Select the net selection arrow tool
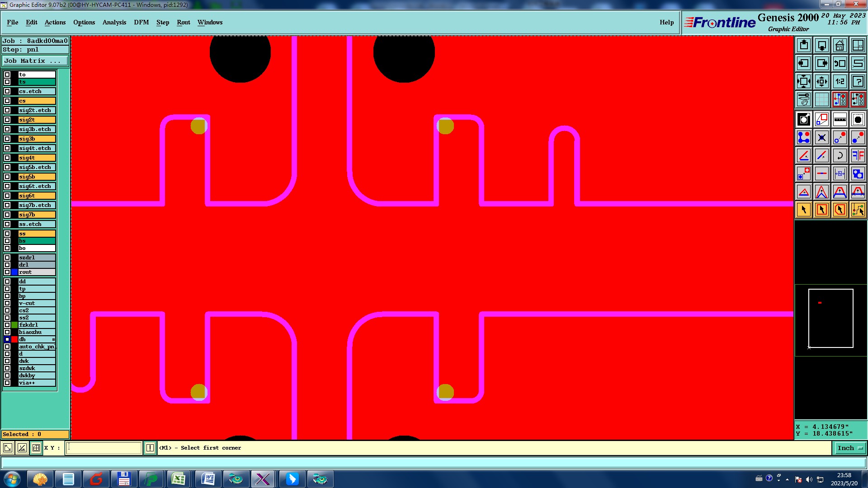Viewport: 868px width, 488px height. coord(858,210)
